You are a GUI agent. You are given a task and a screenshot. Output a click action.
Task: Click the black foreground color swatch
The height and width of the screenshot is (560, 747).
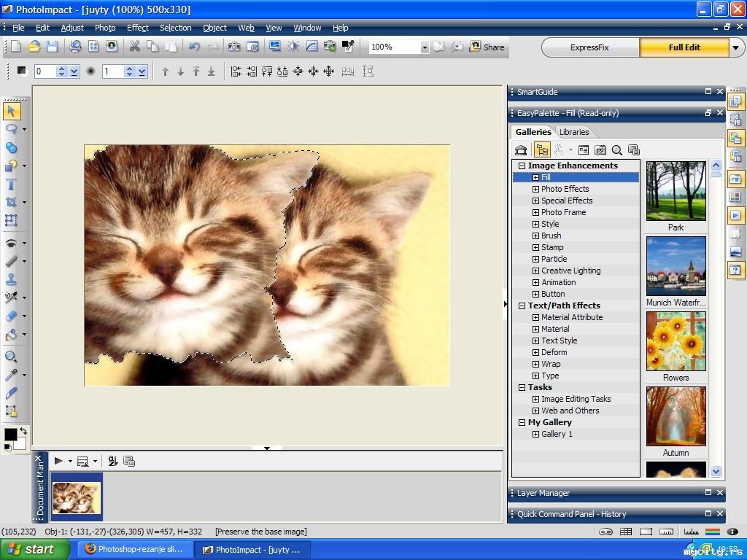(x=10, y=435)
